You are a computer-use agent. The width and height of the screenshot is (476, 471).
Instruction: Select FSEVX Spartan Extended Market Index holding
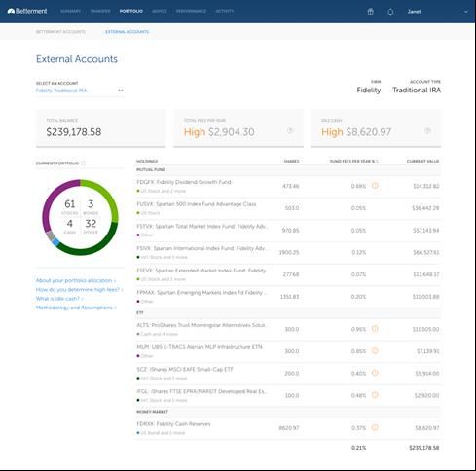click(287, 274)
